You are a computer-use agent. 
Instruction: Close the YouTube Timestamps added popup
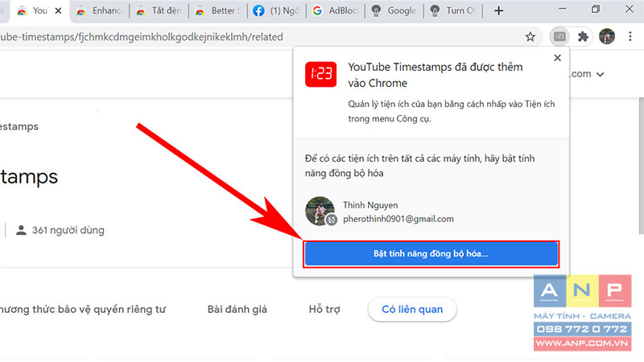(x=557, y=58)
